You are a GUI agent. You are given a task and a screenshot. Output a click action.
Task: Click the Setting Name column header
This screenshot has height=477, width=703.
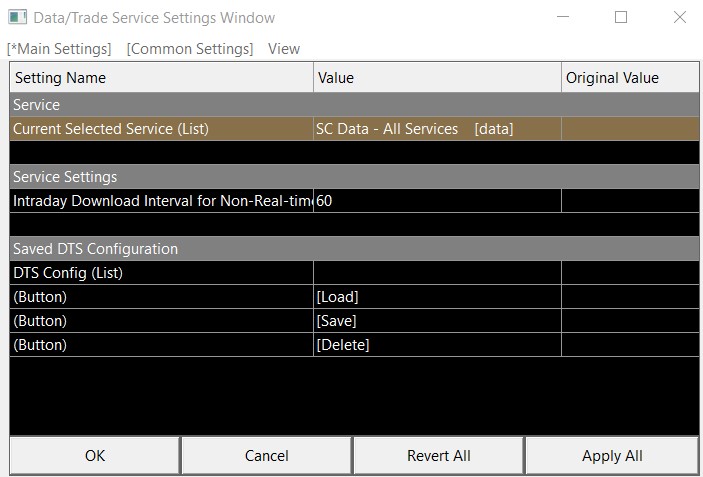coord(161,77)
